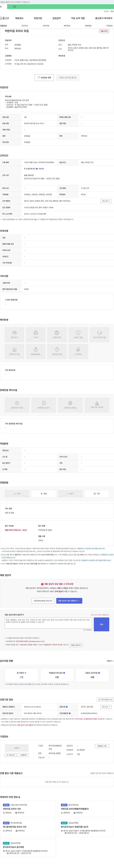This screenshot has height=868, width=114.
Task: Click the 건물 내부 경사로 icon
Action: click(97, 405)
